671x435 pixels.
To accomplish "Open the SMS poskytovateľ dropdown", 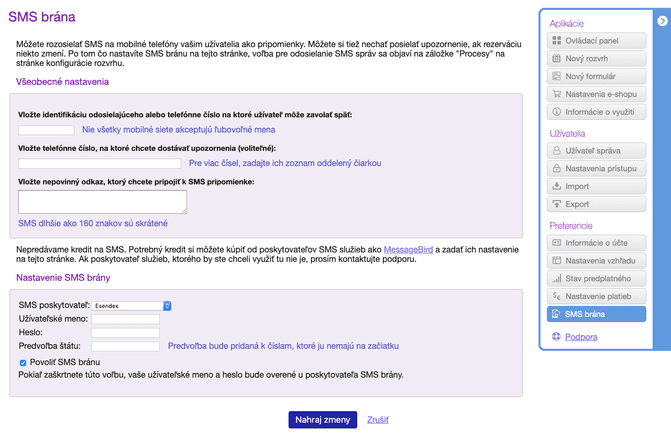I will coord(131,306).
